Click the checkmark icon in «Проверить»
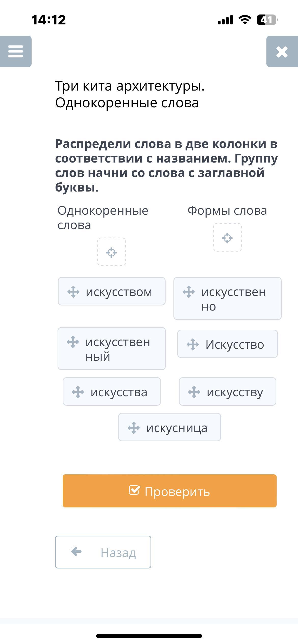 click(134, 490)
